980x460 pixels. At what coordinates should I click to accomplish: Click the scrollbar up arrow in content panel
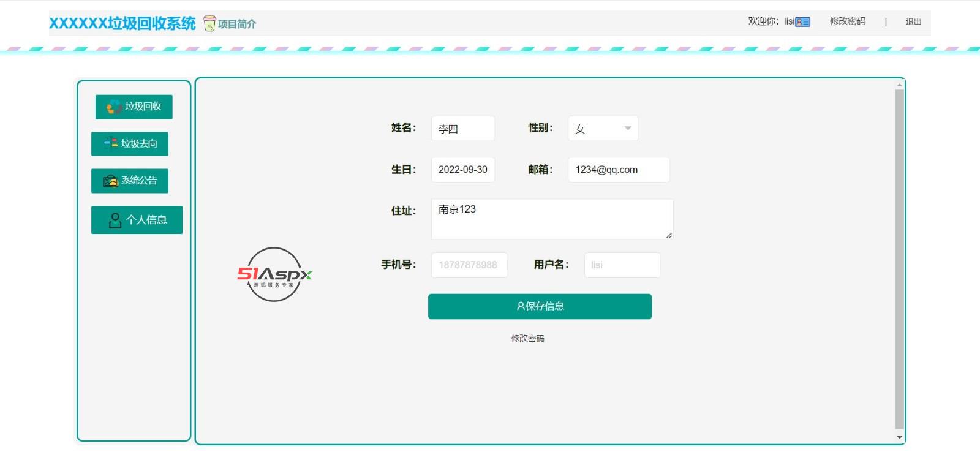click(900, 85)
